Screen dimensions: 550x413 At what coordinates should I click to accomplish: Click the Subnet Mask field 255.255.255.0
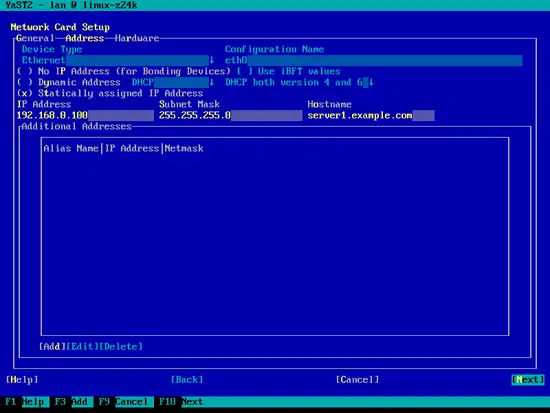click(x=230, y=115)
